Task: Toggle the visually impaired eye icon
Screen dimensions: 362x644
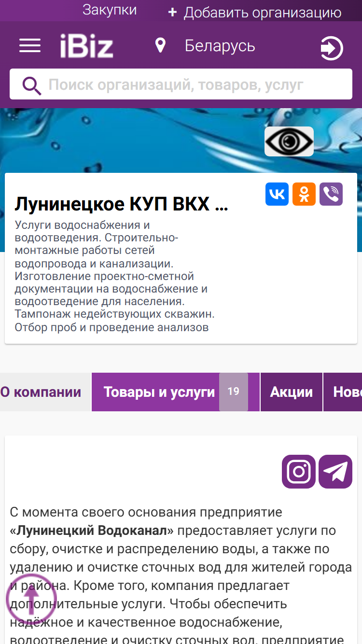Action: point(289,141)
